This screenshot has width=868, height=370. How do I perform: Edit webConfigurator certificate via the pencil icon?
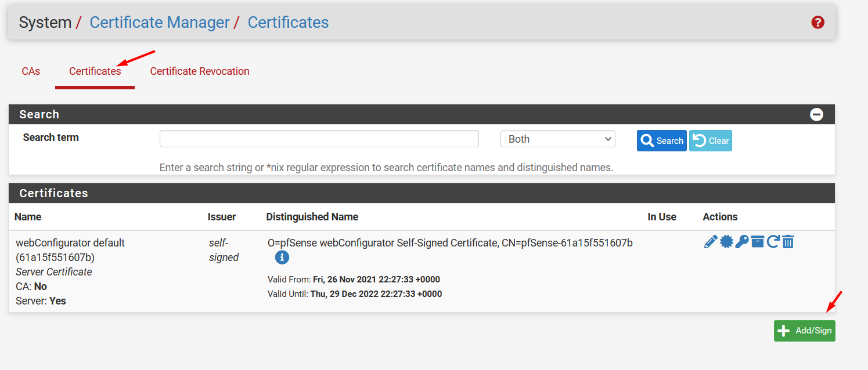click(710, 242)
